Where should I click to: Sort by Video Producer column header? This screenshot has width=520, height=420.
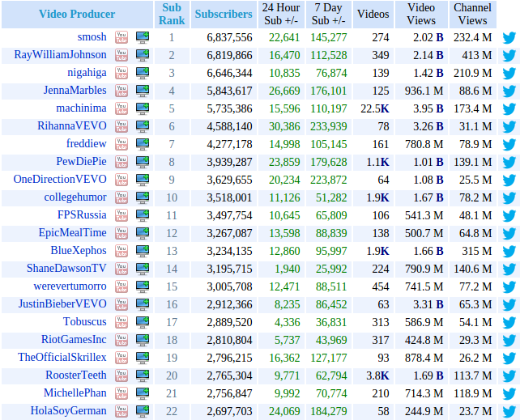pos(77,15)
